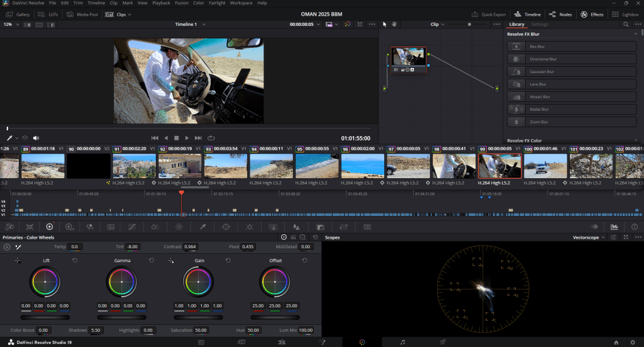Image resolution: width=644 pixels, height=347 pixels.
Task: Switch to the Settings tab
Action: tap(539, 25)
